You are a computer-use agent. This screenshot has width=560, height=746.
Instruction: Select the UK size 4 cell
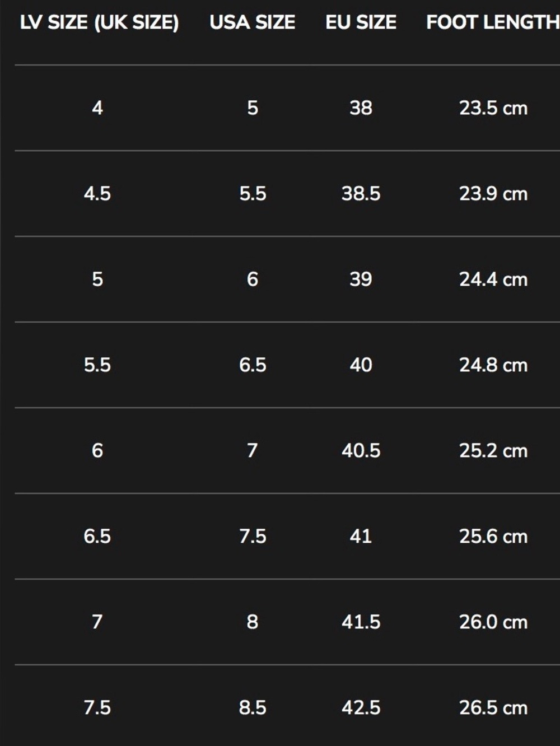pyautogui.click(x=97, y=108)
